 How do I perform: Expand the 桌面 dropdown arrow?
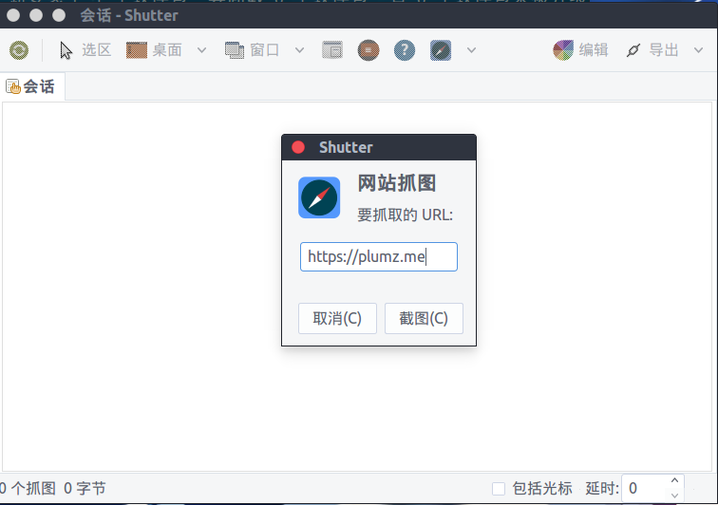[202, 50]
